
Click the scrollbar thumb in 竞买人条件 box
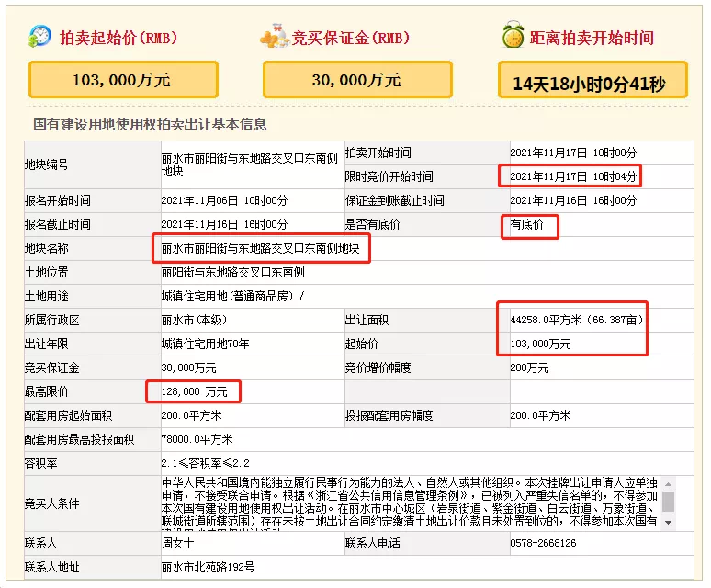(668, 502)
